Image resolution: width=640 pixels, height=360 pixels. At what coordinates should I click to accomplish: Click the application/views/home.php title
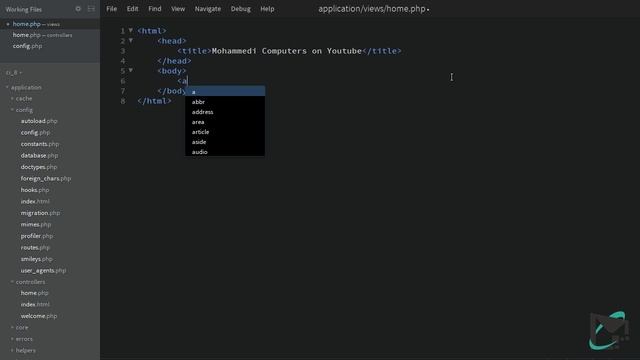click(372, 9)
